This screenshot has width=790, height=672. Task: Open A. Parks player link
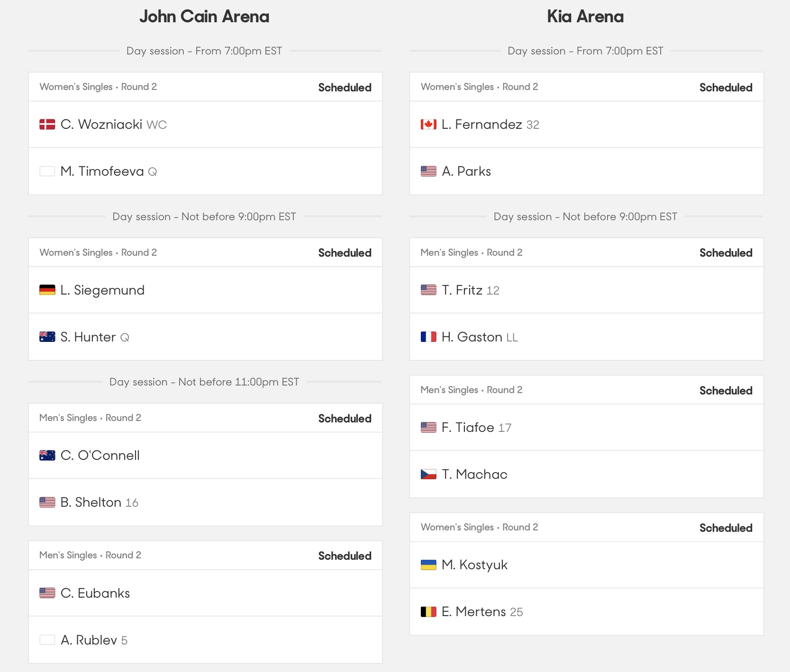coord(466,171)
